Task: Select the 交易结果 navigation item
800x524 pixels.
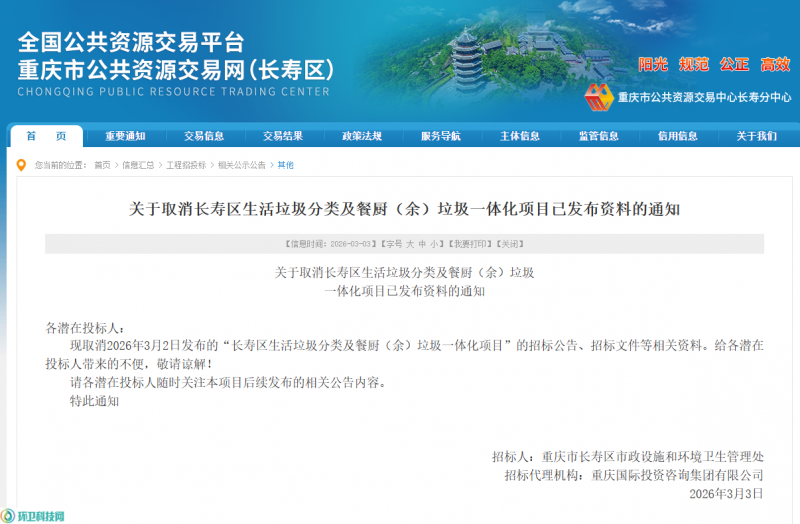Action: click(x=283, y=136)
